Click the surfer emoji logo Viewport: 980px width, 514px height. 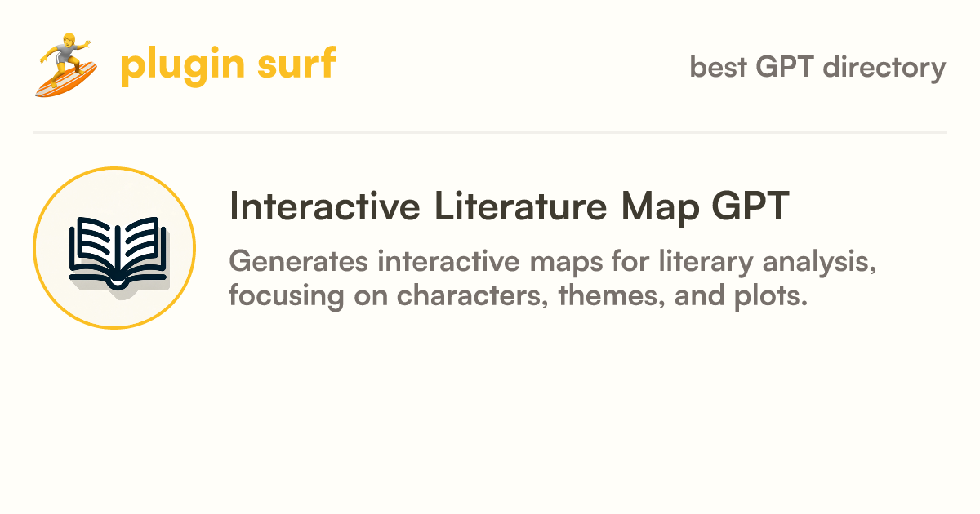[x=66, y=65]
